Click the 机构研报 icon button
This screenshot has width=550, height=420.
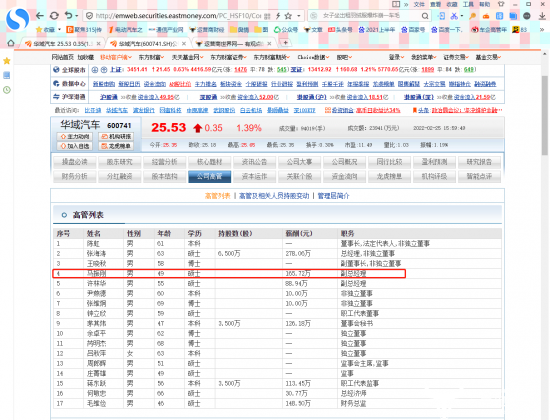pyautogui.click(x=116, y=136)
